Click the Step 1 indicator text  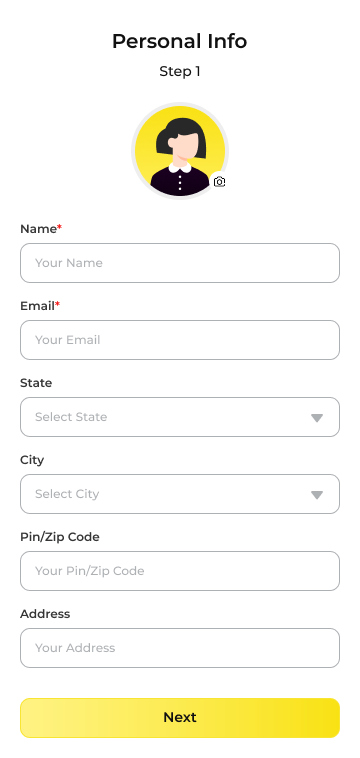(180, 72)
